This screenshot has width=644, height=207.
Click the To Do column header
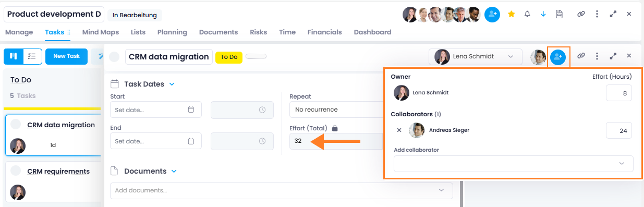click(x=21, y=80)
